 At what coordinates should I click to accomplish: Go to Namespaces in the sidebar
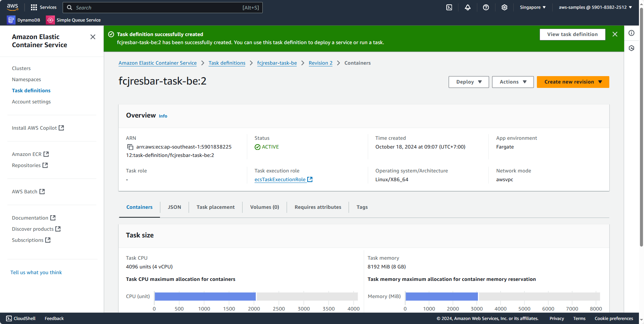pyautogui.click(x=26, y=79)
